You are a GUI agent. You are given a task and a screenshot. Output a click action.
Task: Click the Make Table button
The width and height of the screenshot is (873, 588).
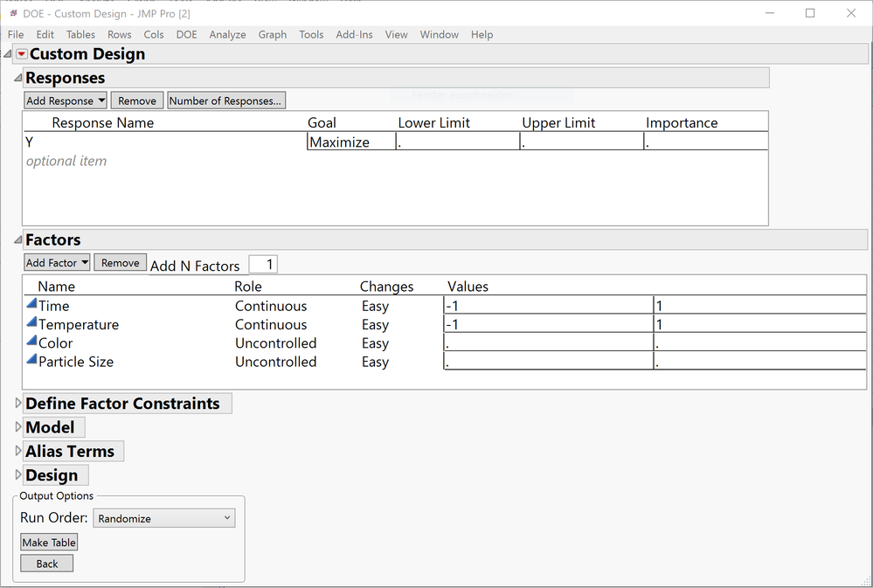49,543
